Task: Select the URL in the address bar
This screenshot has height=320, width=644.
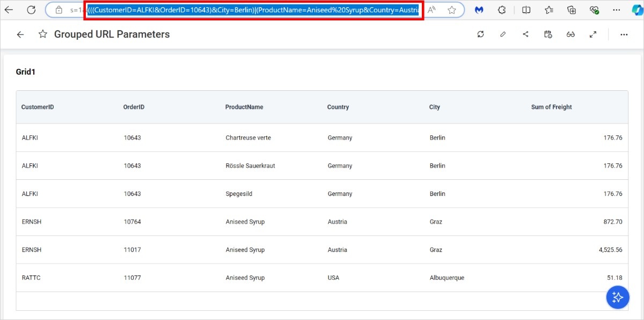Action: tap(252, 9)
